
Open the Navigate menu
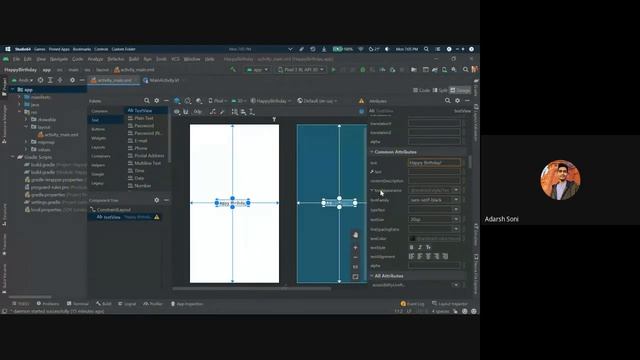(x=59, y=59)
